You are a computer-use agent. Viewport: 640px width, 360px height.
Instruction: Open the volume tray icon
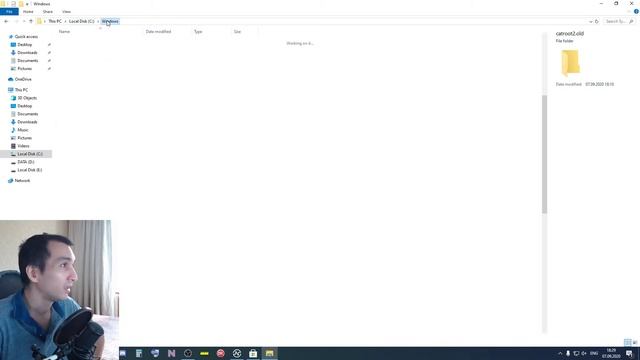584,353
